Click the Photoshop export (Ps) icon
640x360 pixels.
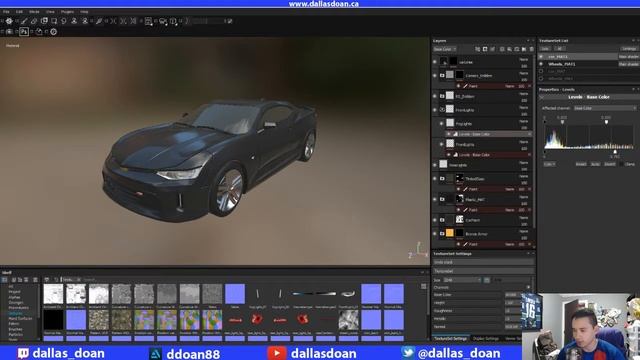24,31
